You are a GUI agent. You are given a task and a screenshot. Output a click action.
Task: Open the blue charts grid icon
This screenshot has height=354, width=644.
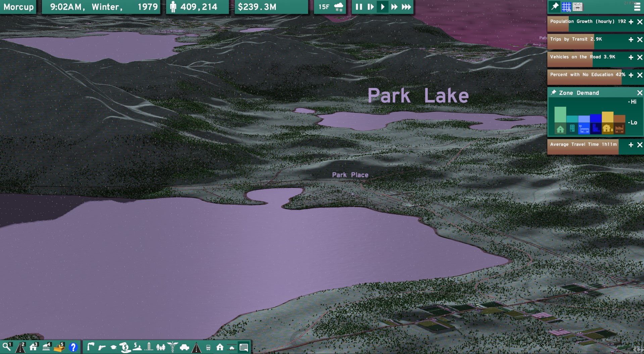coord(566,7)
